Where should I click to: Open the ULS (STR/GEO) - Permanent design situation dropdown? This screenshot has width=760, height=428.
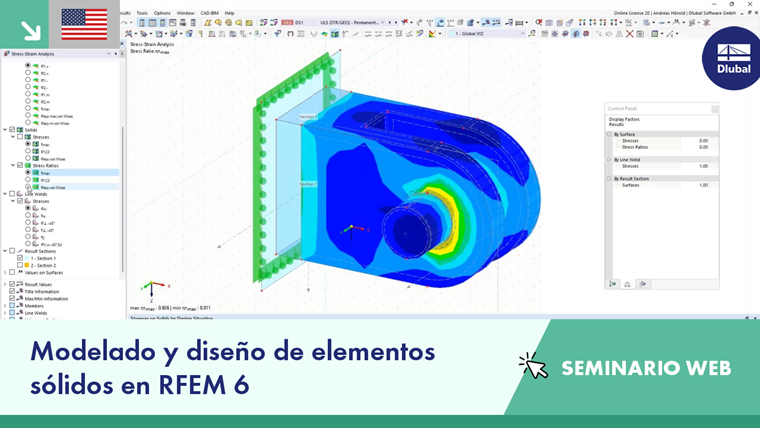(x=382, y=22)
